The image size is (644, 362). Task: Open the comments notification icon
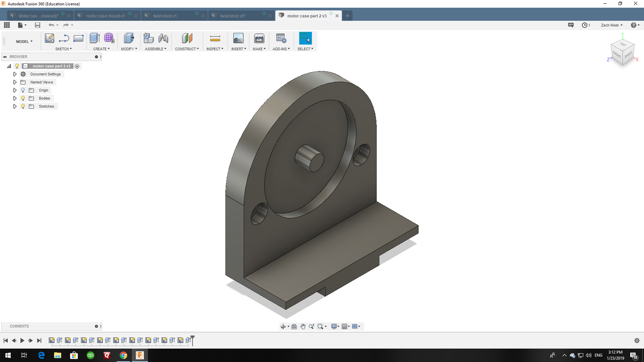[x=571, y=25]
